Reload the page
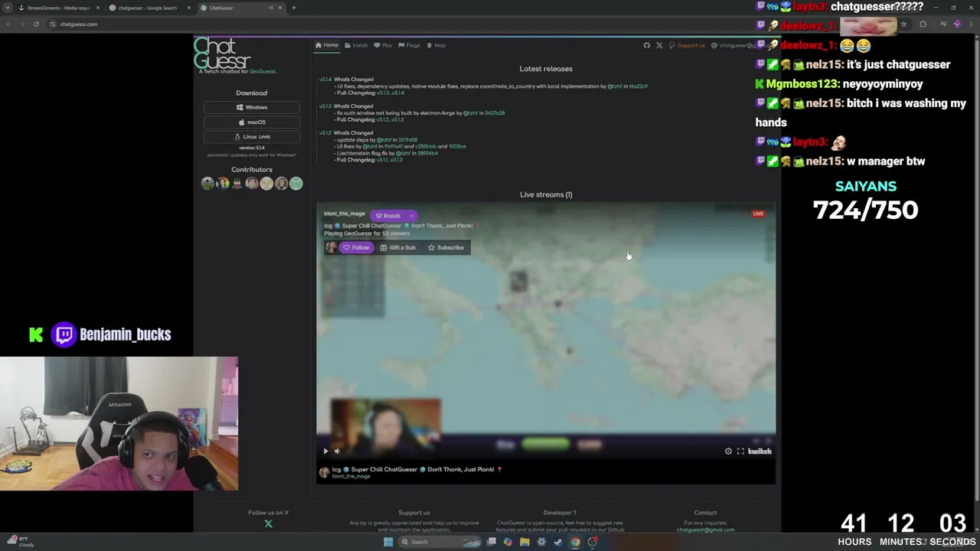The image size is (980, 551). point(36,24)
